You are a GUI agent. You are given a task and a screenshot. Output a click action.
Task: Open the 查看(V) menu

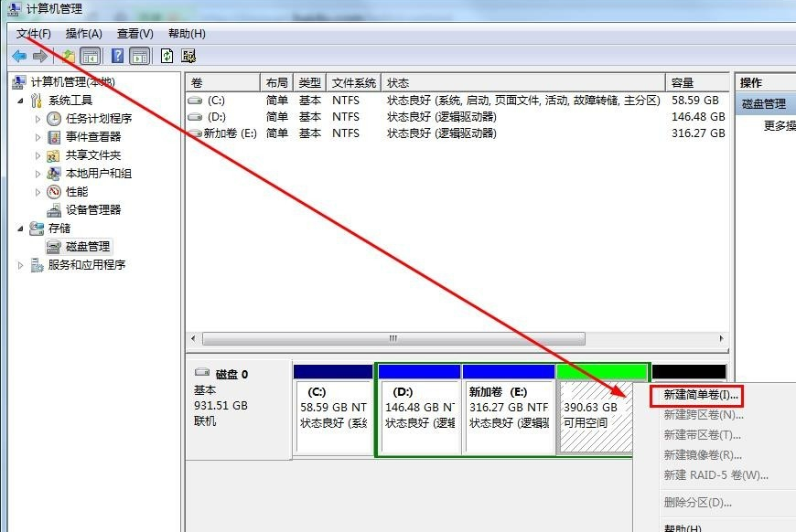tap(134, 33)
